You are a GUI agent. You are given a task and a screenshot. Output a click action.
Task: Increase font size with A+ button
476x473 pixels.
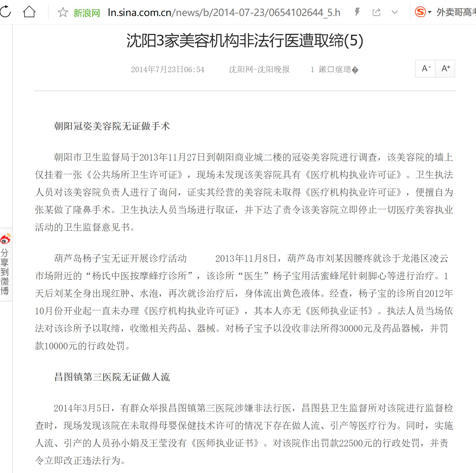pyautogui.click(x=445, y=69)
